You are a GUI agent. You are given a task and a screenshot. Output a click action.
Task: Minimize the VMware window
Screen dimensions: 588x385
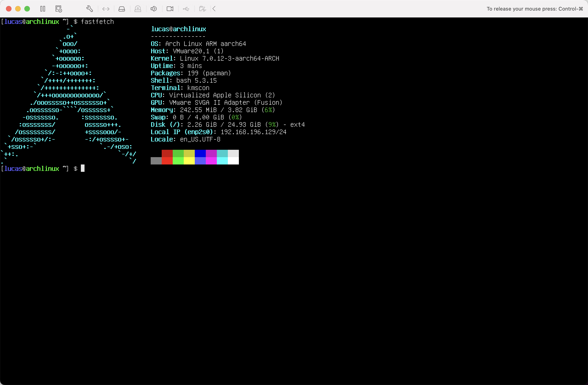tap(18, 9)
